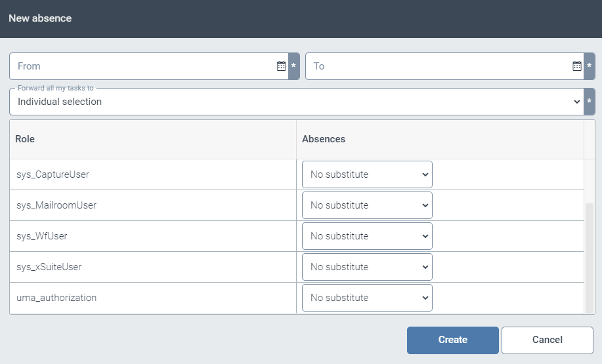Screen dimensions: 602x364
Task: Open the From date calendar picker icon
Action: 281,66
